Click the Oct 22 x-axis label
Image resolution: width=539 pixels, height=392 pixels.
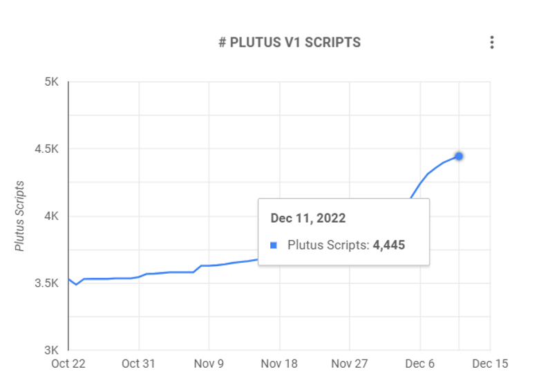pyautogui.click(x=68, y=364)
